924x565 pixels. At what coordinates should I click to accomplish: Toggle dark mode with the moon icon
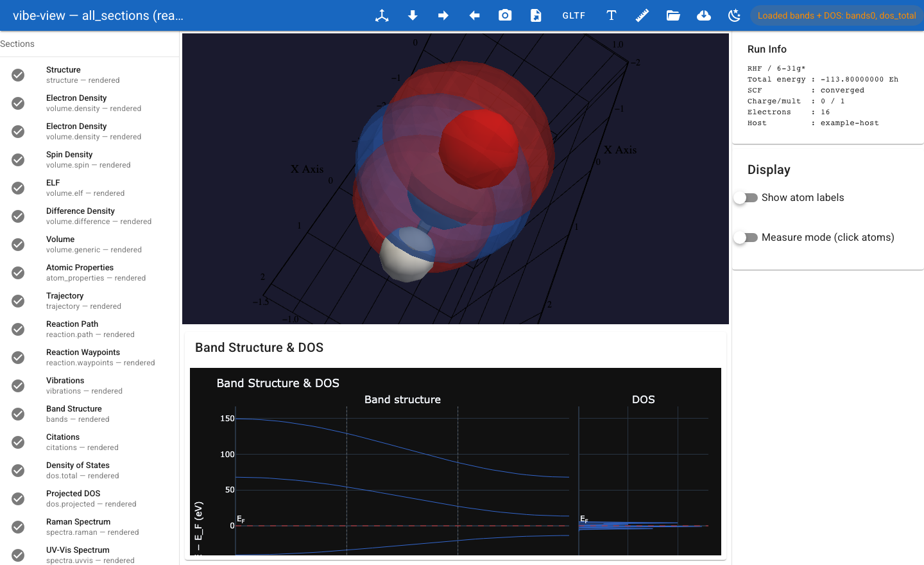pyautogui.click(x=735, y=15)
